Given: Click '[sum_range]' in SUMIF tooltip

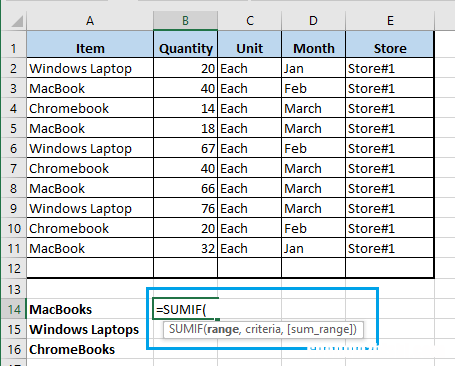Looking at the screenshot, I should tap(319, 329).
